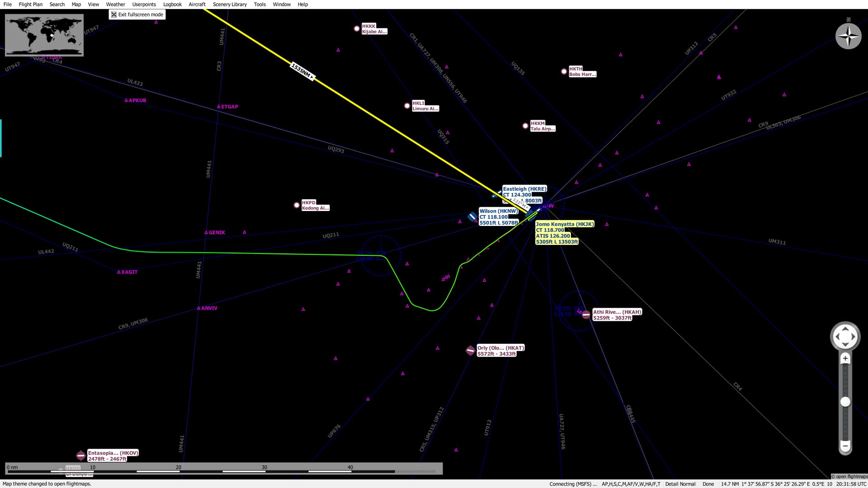Open the Scenery Library menu
Image resolution: width=868 pixels, height=488 pixels.
click(x=230, y=5)
